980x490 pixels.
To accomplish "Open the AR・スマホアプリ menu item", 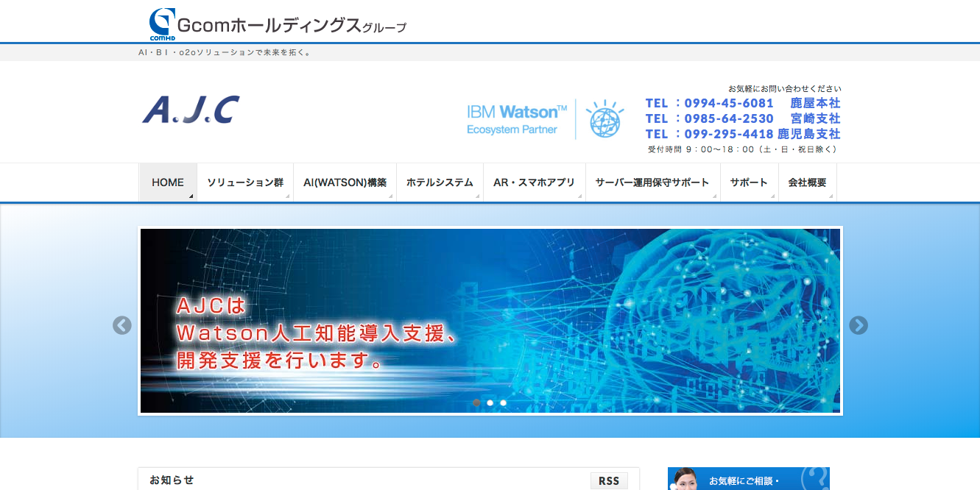I will coord(534,182).
